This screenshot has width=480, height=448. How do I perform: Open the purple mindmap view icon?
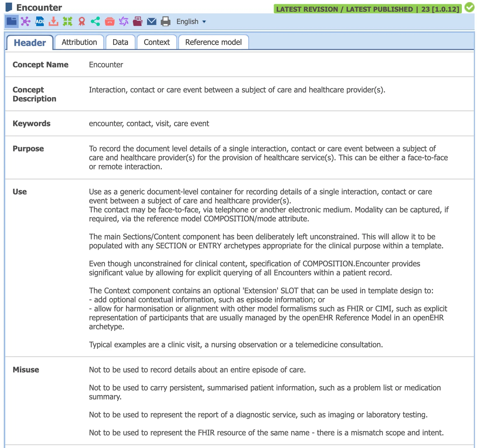(x=25, y=21)
